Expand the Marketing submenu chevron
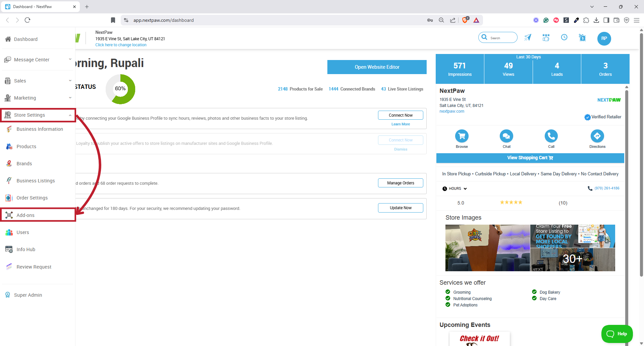Viewport: 644px width, 346px height. click(70, 98)
